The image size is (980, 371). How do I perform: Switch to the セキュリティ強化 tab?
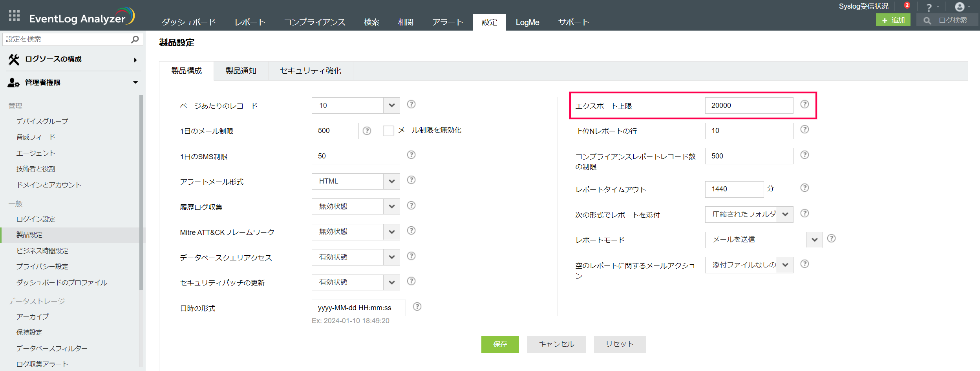[310, 71]
